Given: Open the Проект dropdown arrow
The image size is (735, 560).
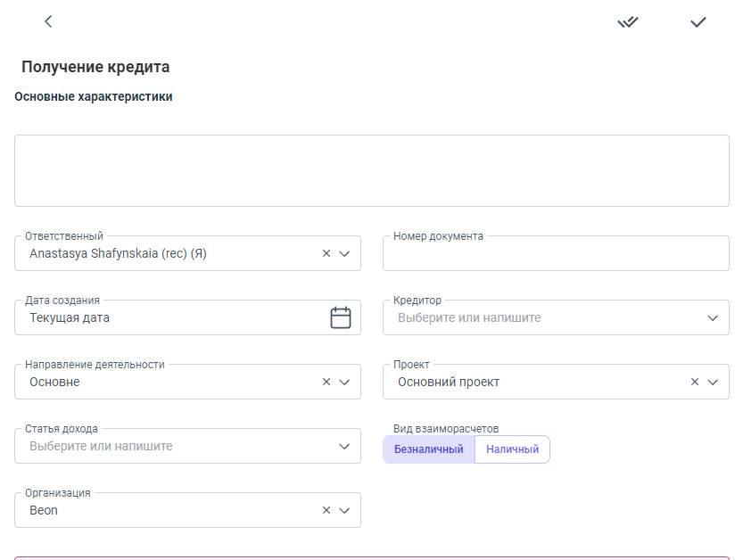Looking at the screenshot, I should pyautogui.click(x=713, y=383).
